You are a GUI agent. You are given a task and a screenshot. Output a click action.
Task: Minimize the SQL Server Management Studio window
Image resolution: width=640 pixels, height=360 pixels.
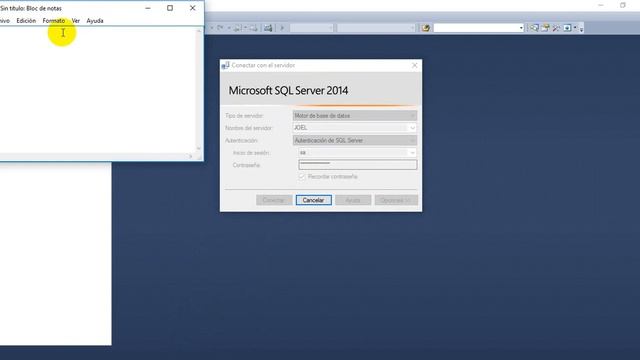point(601,5)
